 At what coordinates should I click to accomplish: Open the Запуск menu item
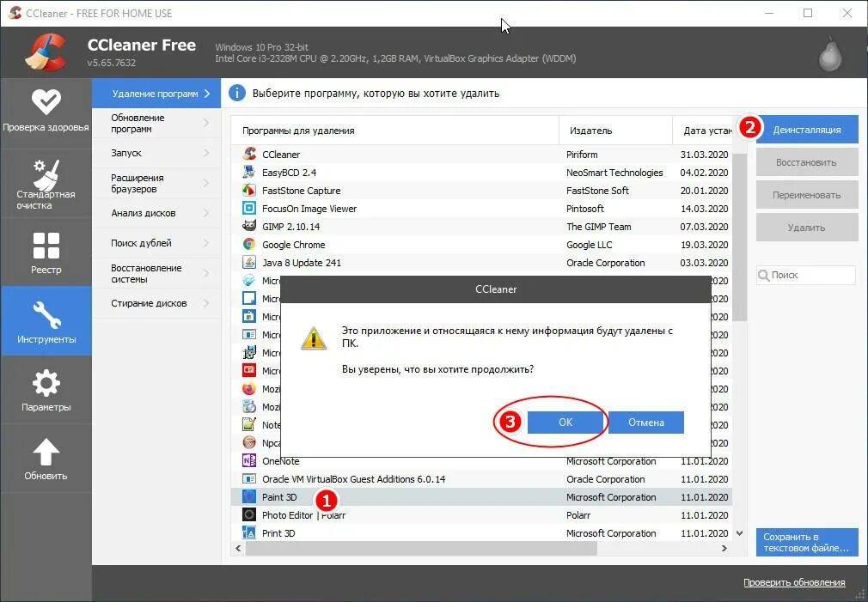pyautogui.click(x=156, y=153)
